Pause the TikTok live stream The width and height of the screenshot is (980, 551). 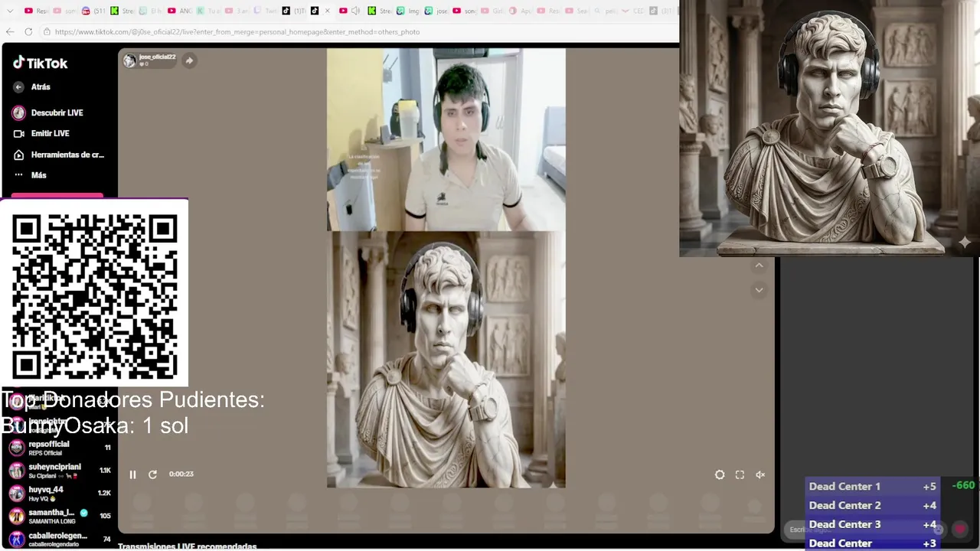[132, 474]
